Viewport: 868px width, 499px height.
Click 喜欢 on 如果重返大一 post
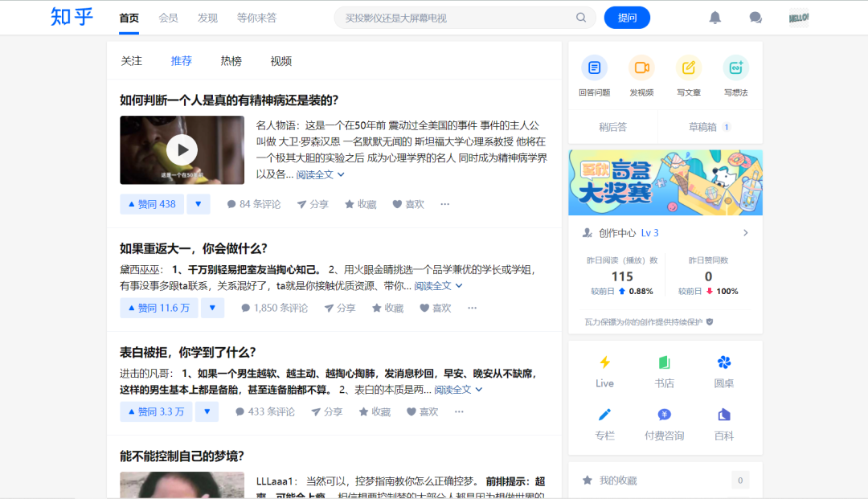pos(436,308)
